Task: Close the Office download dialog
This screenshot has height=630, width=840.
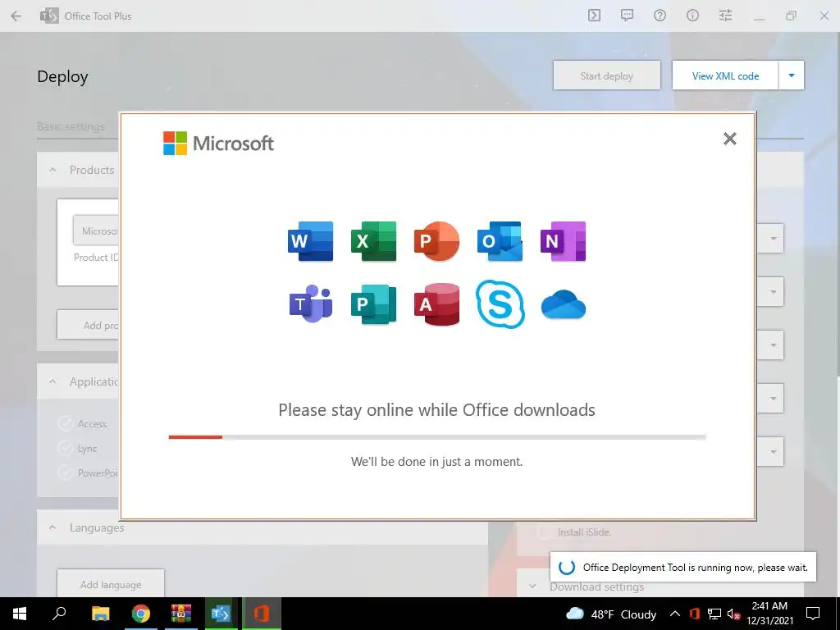Action: [729, 139]
